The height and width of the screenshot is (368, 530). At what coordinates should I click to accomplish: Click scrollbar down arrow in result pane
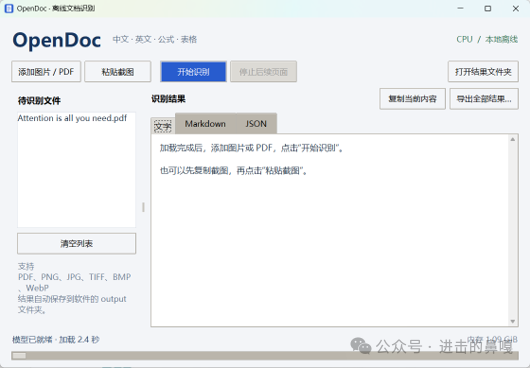pos(513,321)
